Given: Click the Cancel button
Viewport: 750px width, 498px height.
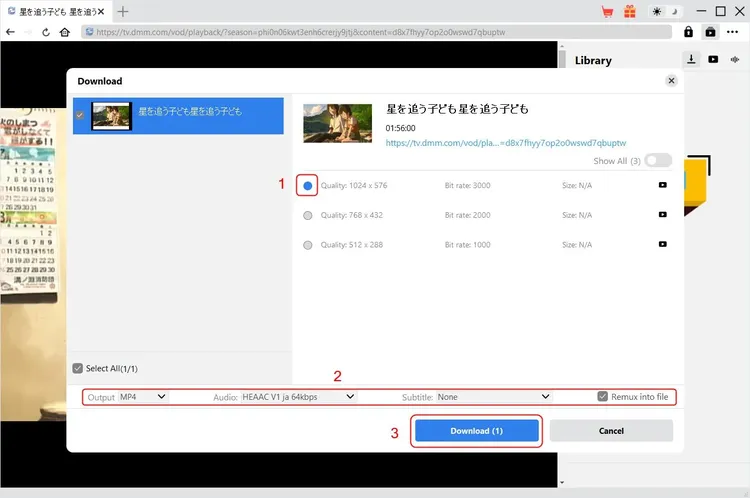Looking at the screenshot, I should (x=611, y=431).
